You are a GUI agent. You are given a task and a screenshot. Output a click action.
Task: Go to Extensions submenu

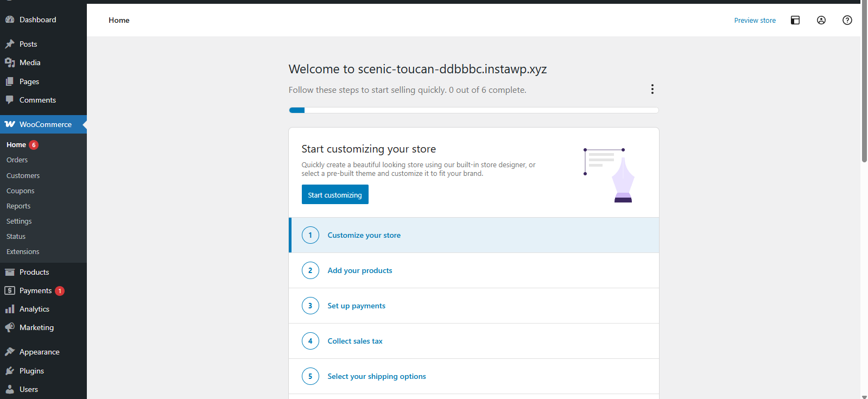coord(43,252)
